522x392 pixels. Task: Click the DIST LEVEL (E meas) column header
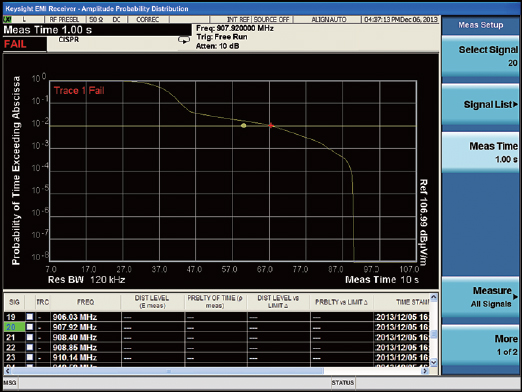152,302
